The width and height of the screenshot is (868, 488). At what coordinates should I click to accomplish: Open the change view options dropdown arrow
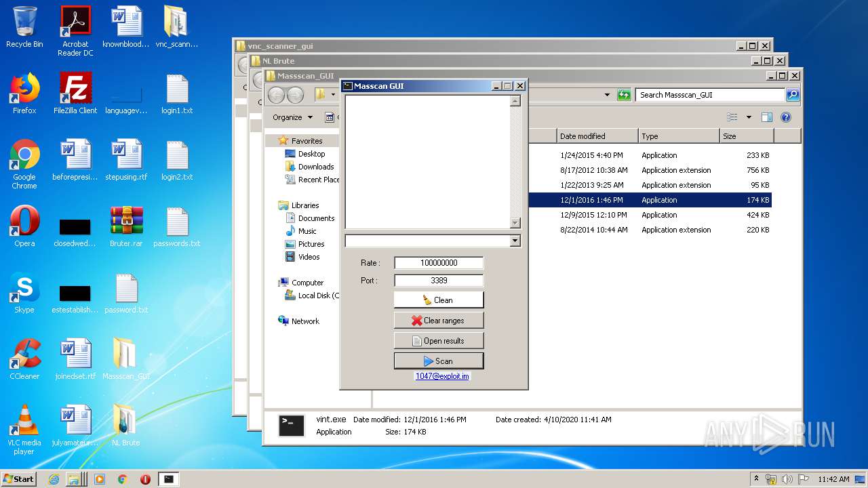pos(749,117)
